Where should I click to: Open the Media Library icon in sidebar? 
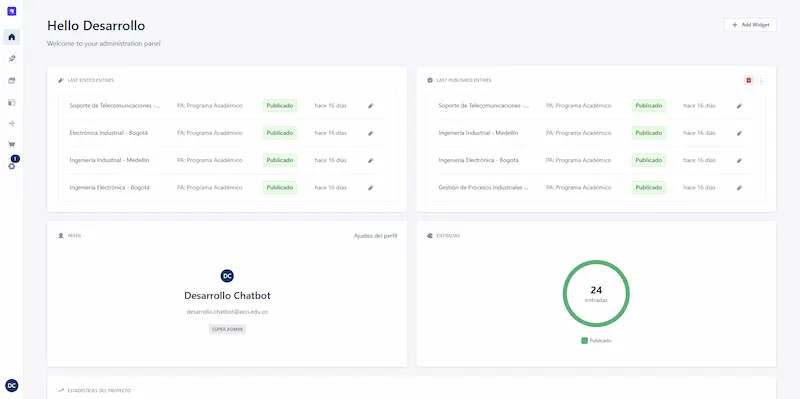[x=12, y=81]
